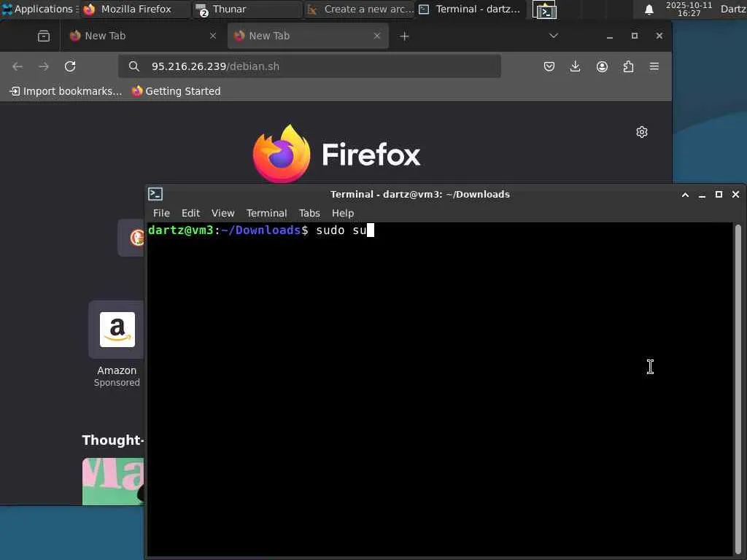747x560 pixels.
Task: Open the notifications bell in the panel
Action: (649, 9)
